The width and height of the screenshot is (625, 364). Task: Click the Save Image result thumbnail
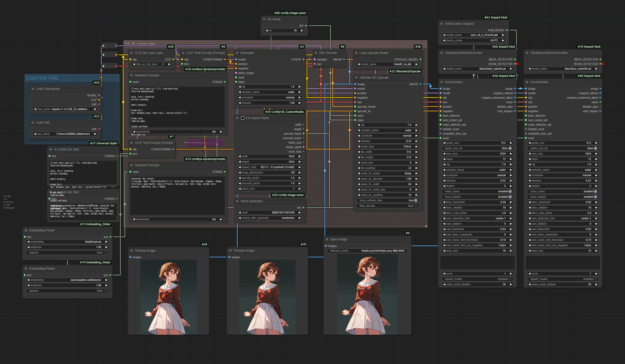367,294
